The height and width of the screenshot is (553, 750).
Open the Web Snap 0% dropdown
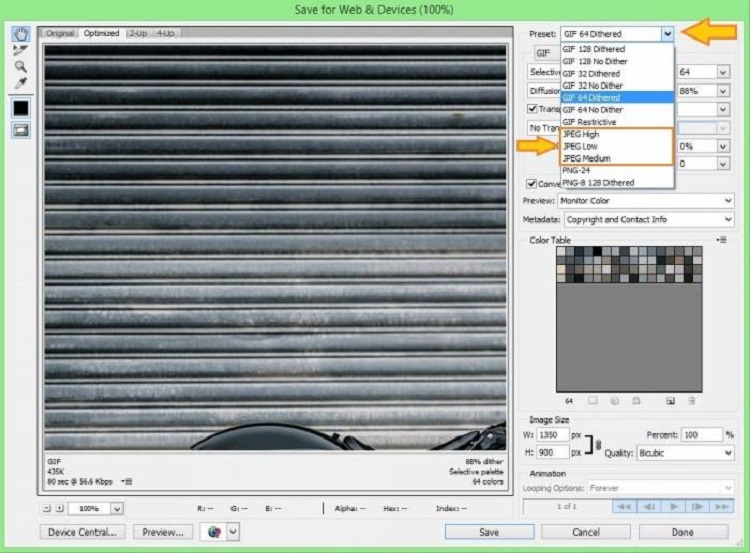click(723, 146)
